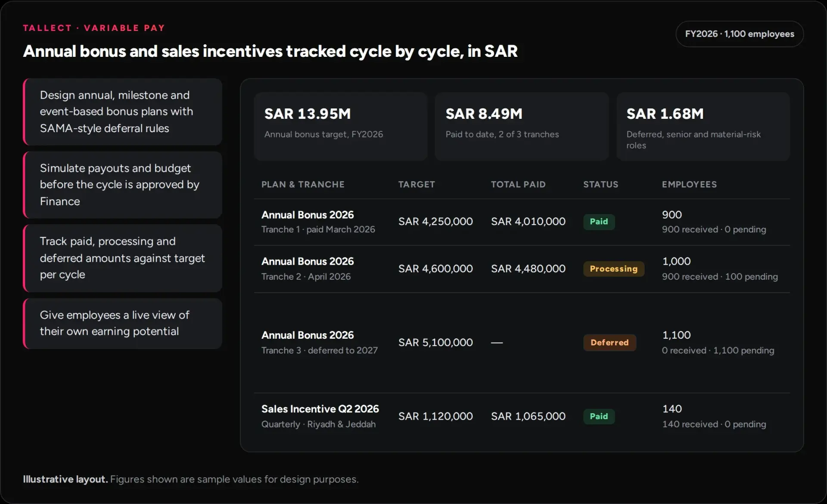The width and height of the screenshot is (827, 504).
Task: Click target value SAR 4,250,000
Action: coord(435,221)
